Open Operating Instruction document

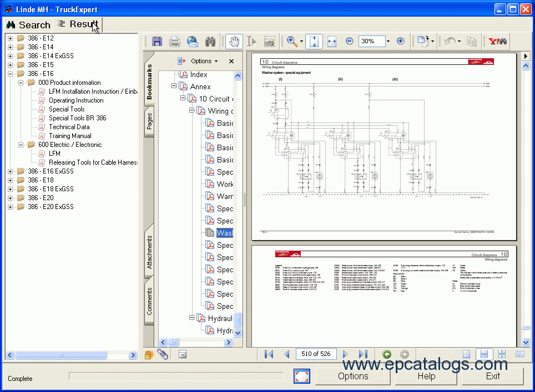click(76, 100)
